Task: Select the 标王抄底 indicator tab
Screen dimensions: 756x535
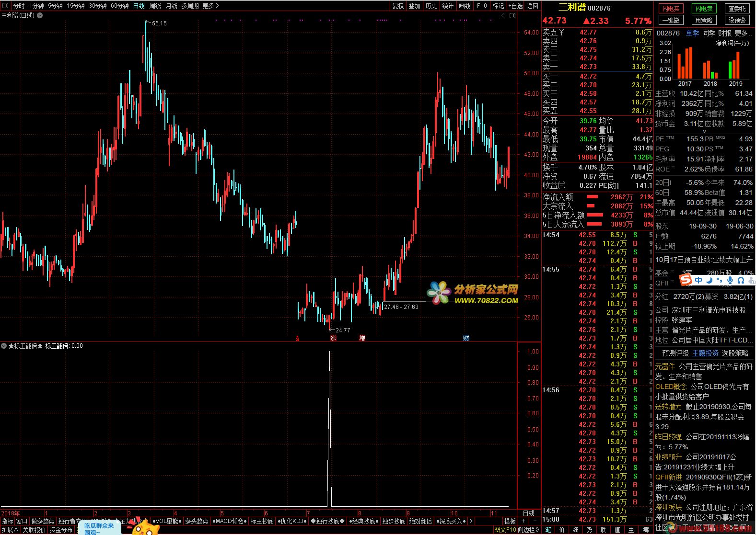Action: [x=262, y=521]
